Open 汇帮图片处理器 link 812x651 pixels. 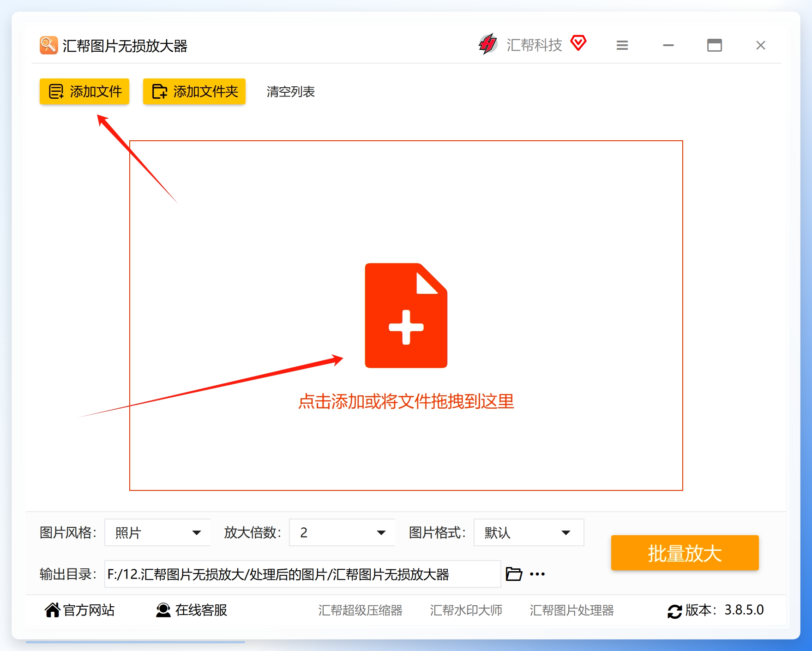pyautogui.click(x=572, y=610)
